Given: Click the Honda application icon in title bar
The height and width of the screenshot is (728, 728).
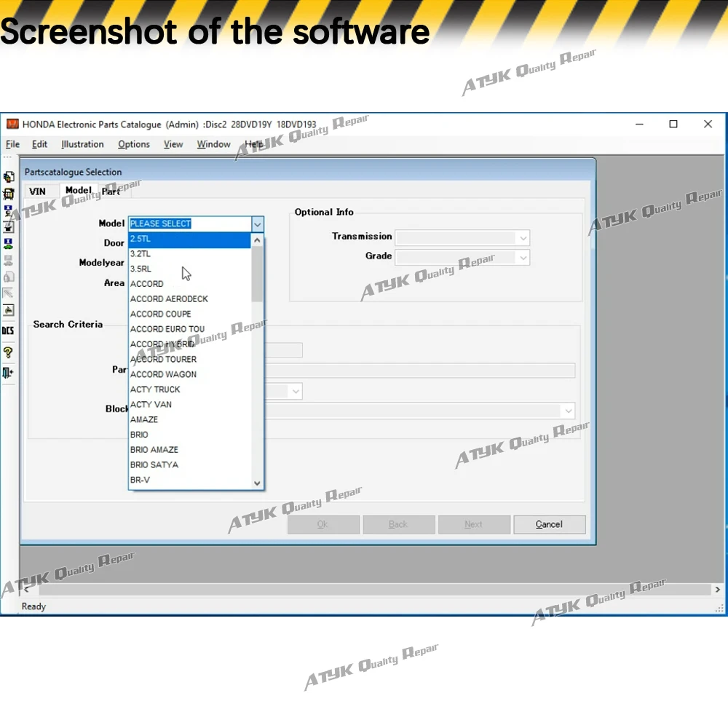Looking at the screenshot, I should (12, 124).
